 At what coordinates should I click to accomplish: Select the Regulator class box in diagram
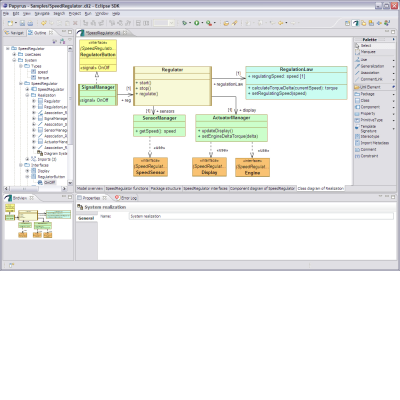pyautogui.click(x=172, y=86)
